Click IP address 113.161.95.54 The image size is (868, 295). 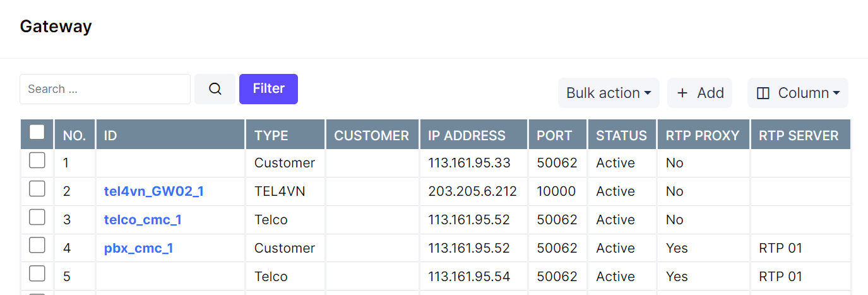tap(469, 277)
